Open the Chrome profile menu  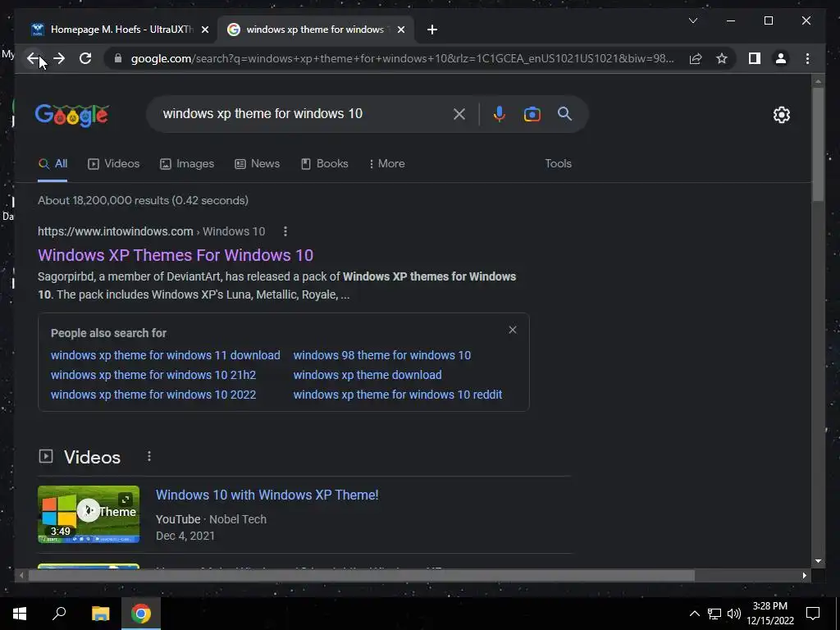pyautogui.click(x=781, y=58)
